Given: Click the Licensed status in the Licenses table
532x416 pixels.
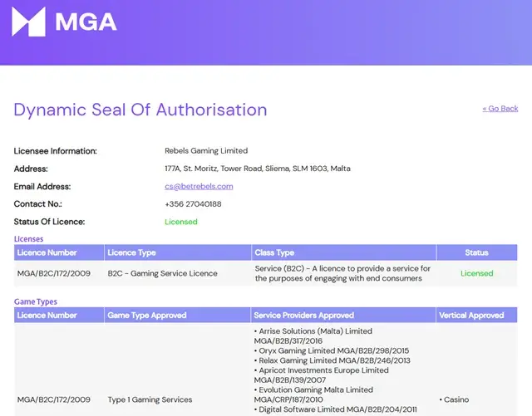Looking at the screenshot, I should (x=476, y=273).
